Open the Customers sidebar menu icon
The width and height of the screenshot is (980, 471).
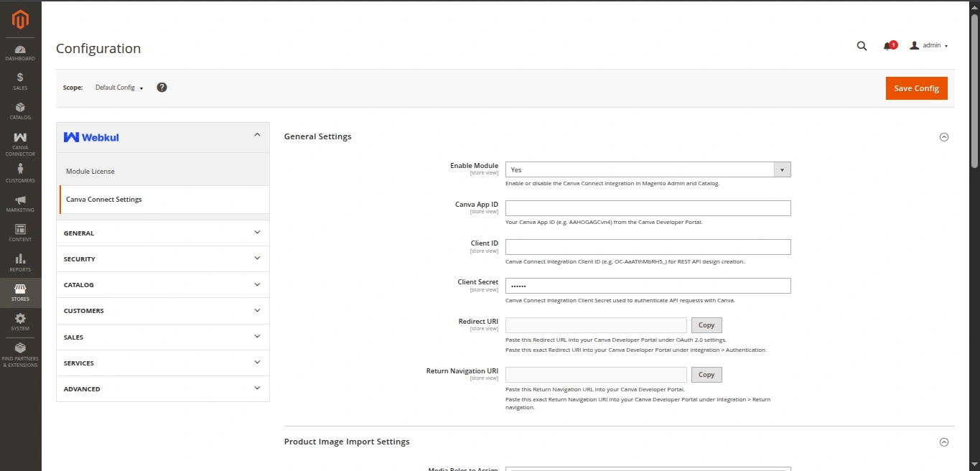click(x=20, y=173)
